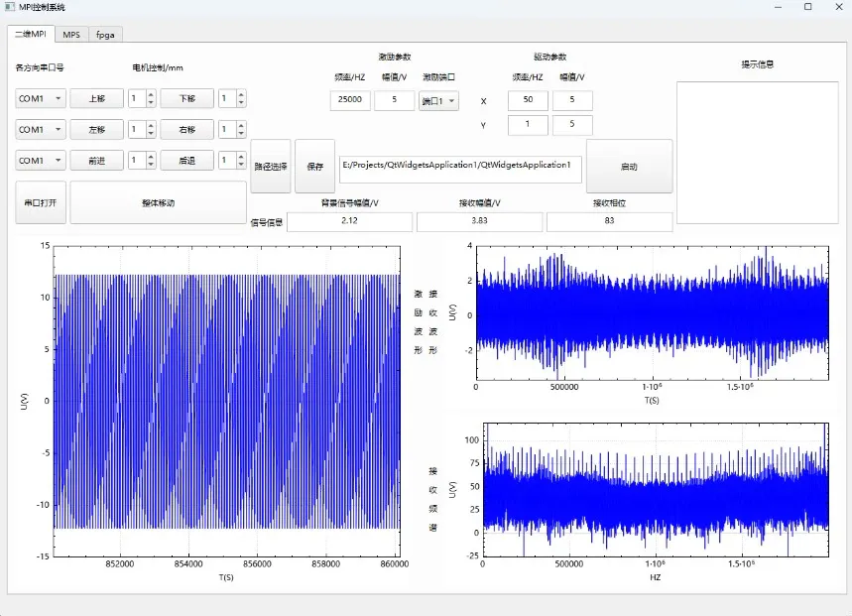Screen dimensions: 852x616
Task: Click the 后退 button
Action: click(x=186, y=161)
